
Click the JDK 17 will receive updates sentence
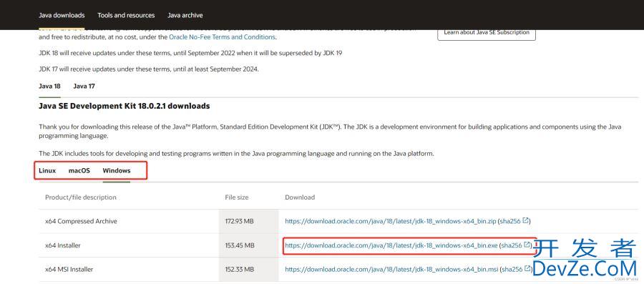149,69
